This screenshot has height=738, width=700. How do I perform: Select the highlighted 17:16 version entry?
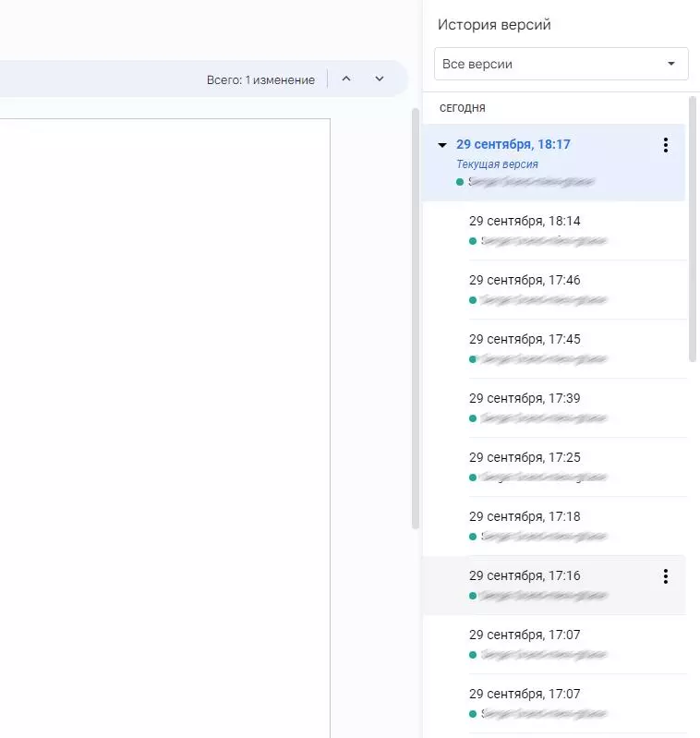pyautogui.click(x=525, y=576)
